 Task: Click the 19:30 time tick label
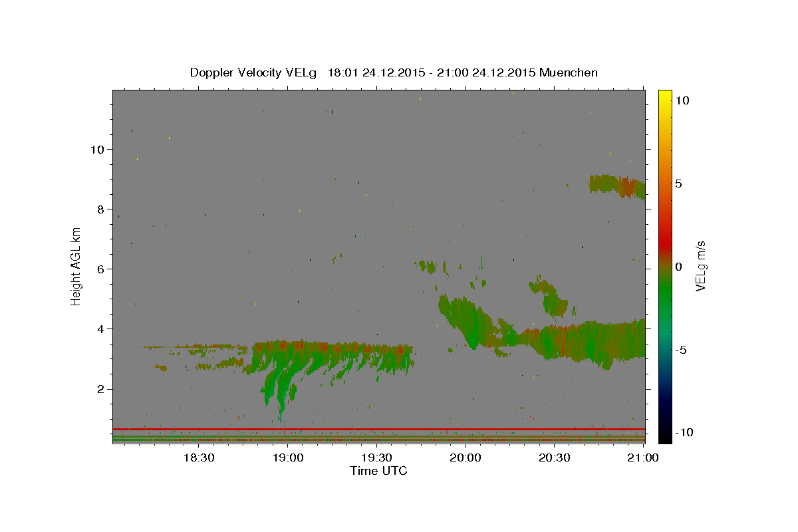pyautogui.click(x=376, y=458)
